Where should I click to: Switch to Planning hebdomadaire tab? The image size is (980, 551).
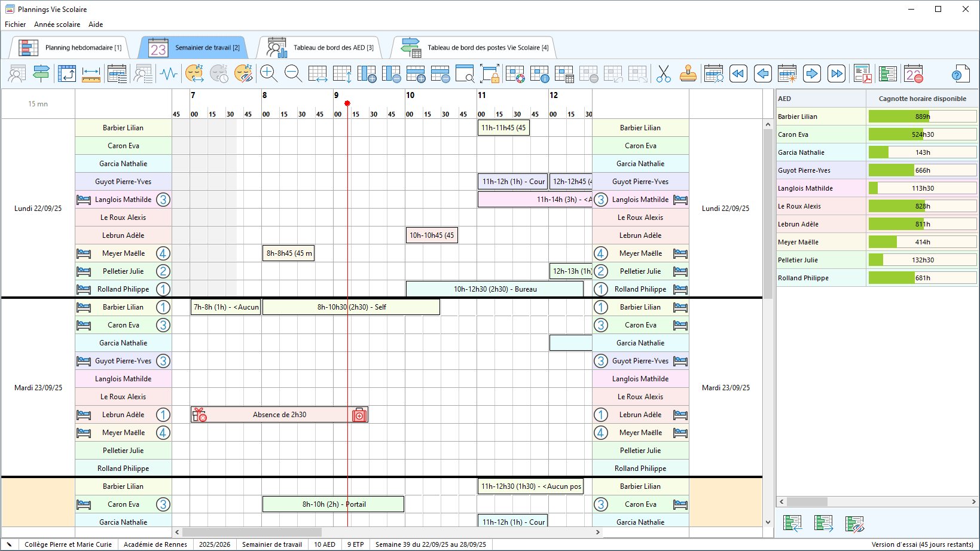[70, 47]
